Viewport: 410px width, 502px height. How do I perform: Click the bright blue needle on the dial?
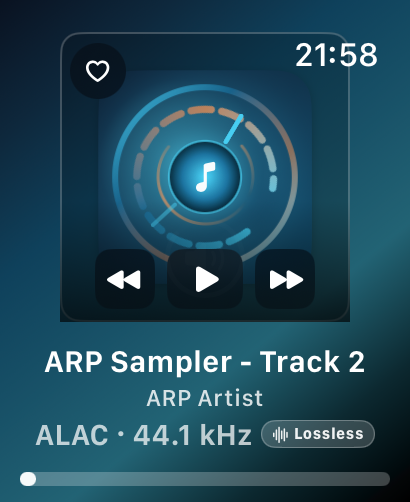click(233, 129)
